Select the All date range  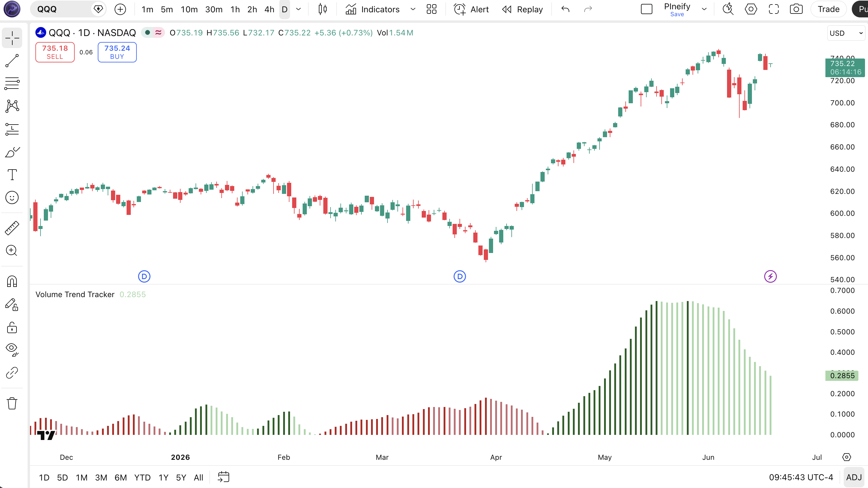coord(199,477)
